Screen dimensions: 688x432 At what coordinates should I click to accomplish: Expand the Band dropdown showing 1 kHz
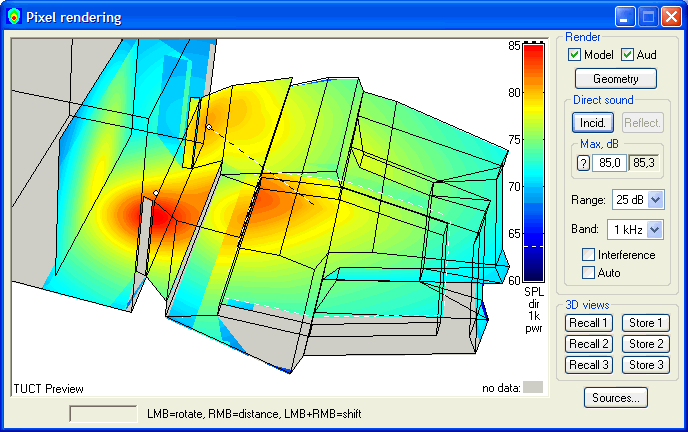[x=636, y=229]
